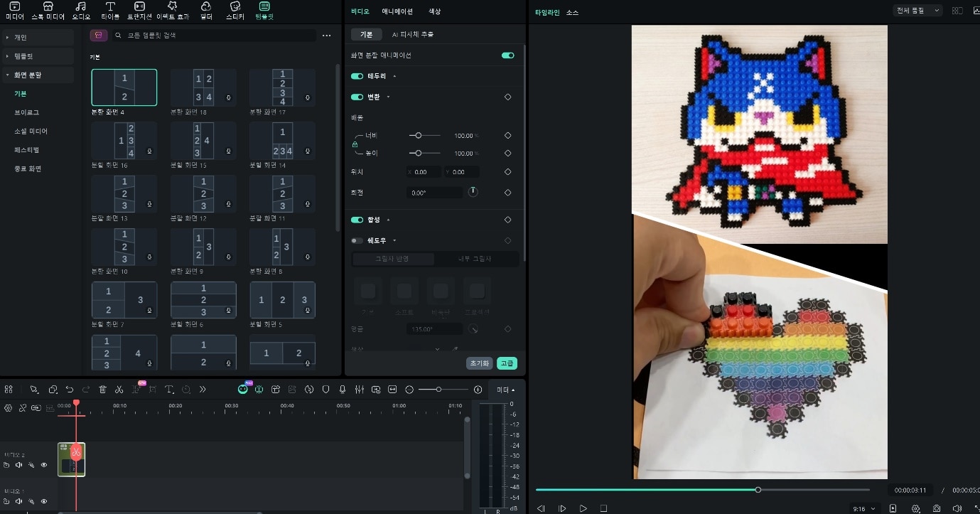Select the text T tool in timeline toolbar
The height and width of the screenshot is (514, 980).
[x=169, y=390]
